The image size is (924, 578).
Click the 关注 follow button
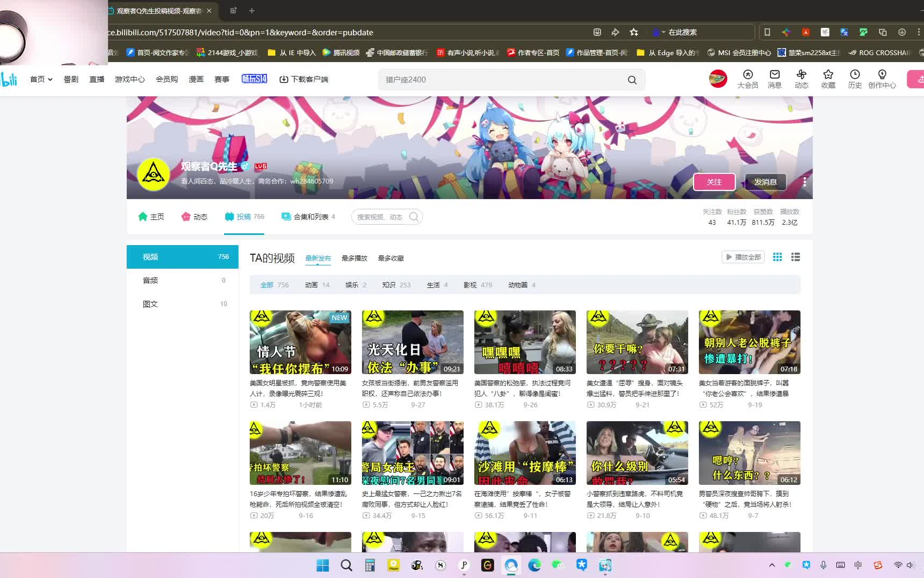point(714,182)
